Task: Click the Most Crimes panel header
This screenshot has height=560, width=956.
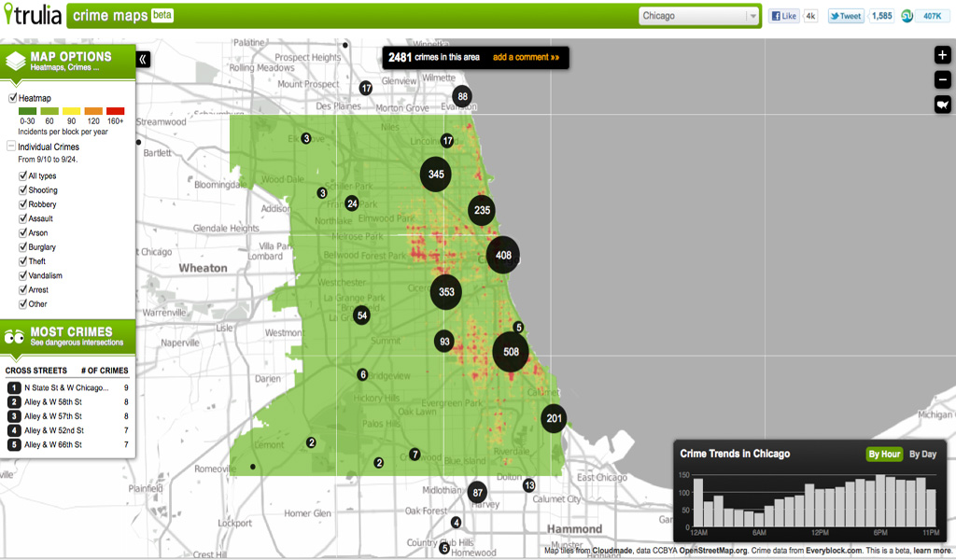Action: coord(67,336)
